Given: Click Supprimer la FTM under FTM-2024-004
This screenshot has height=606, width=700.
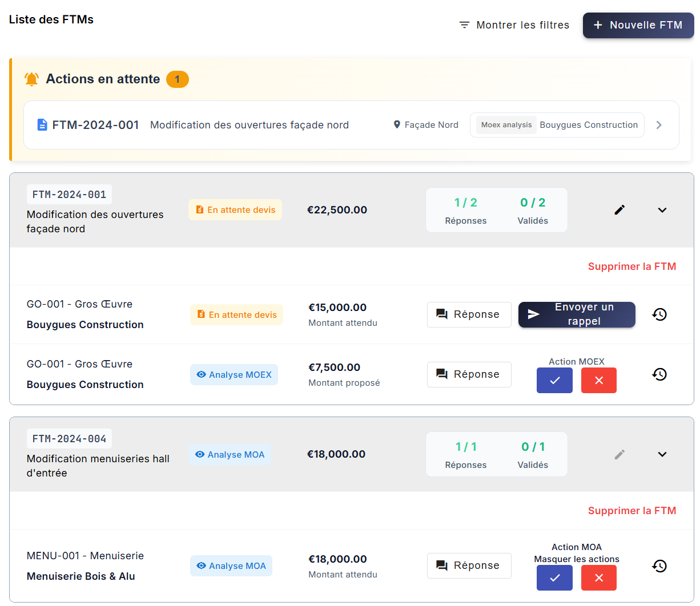Looking at the screenshot, I should pyautogui.click(x=632, y=511).
